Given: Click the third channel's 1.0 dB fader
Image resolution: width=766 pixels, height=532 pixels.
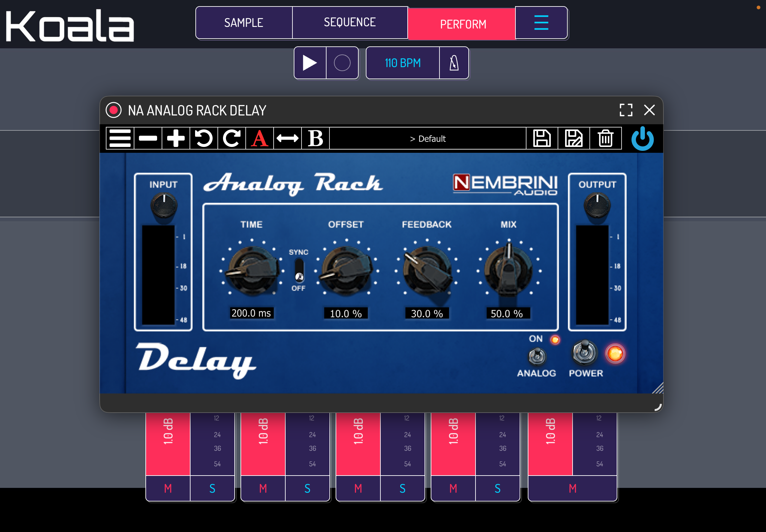Looking at the screenshot, I should tap(358, 444).
